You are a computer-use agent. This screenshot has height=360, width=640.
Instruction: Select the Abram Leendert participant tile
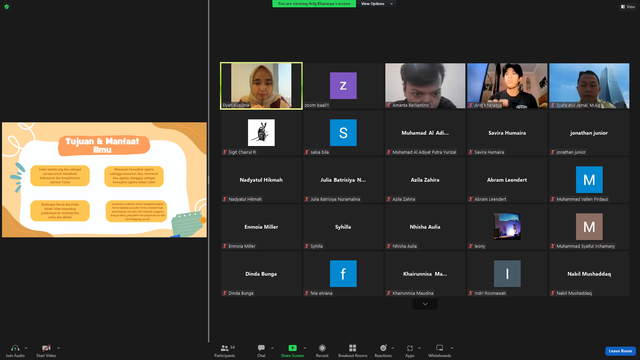(x=507, y=180)
